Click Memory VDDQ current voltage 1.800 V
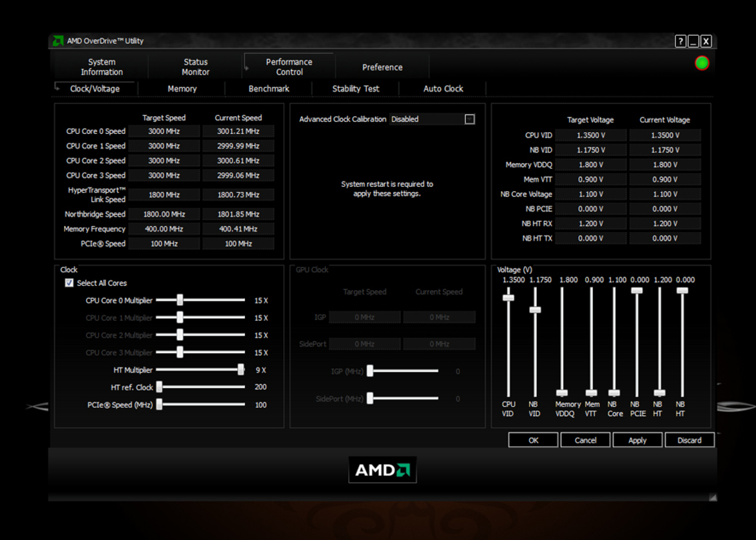 [x=665, y=165]
